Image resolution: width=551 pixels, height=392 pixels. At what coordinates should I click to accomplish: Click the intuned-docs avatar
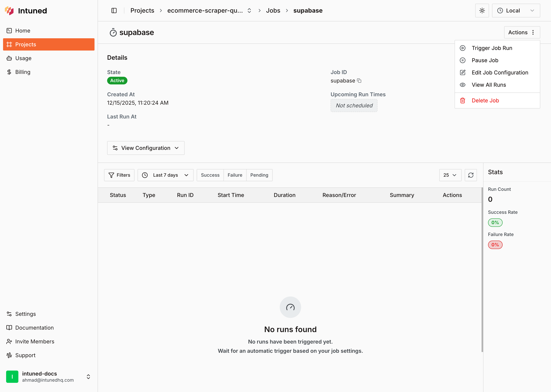(12, 376)
